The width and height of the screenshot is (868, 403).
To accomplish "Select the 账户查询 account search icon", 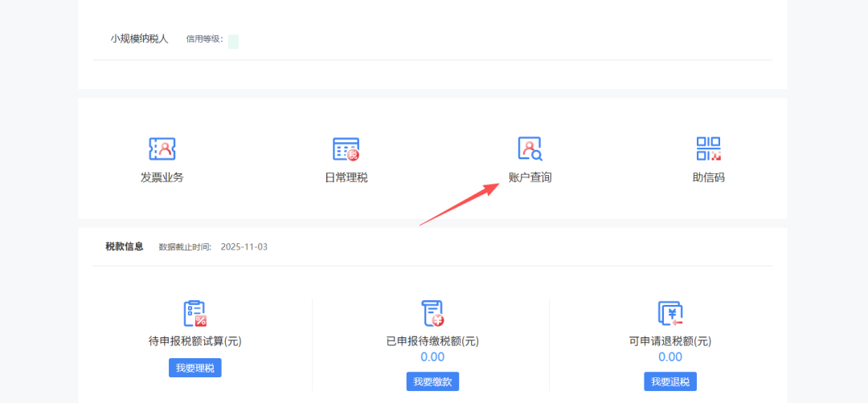I will [x=530, y=149].
